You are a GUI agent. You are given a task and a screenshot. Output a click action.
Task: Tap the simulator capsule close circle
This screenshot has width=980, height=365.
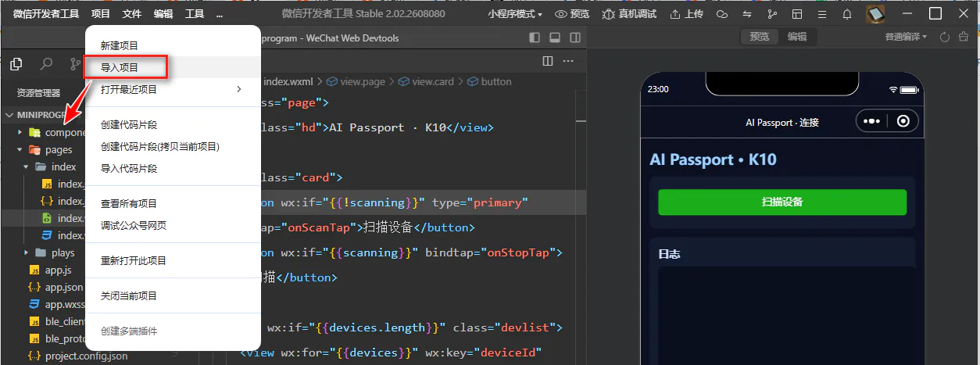(x=903, y=121)
